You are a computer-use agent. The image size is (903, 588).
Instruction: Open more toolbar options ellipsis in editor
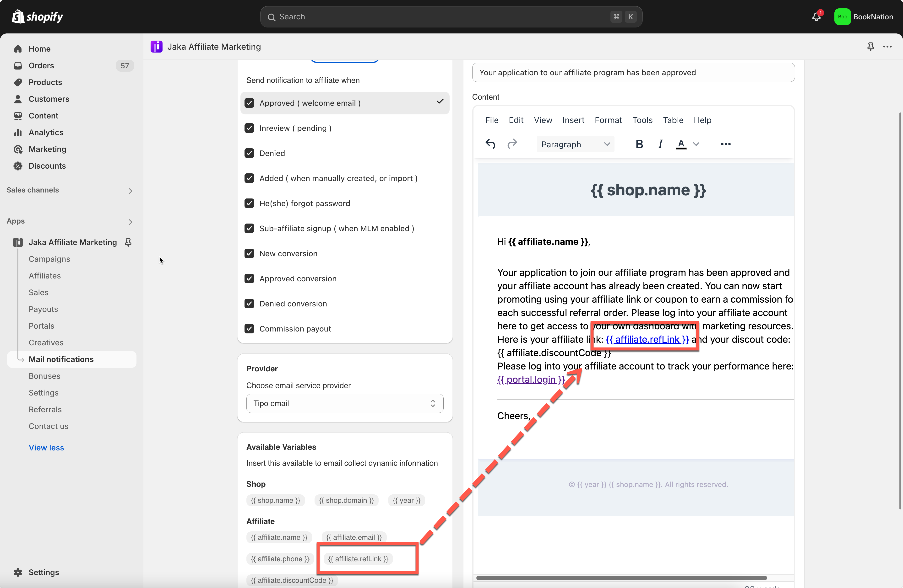point(725,144)
